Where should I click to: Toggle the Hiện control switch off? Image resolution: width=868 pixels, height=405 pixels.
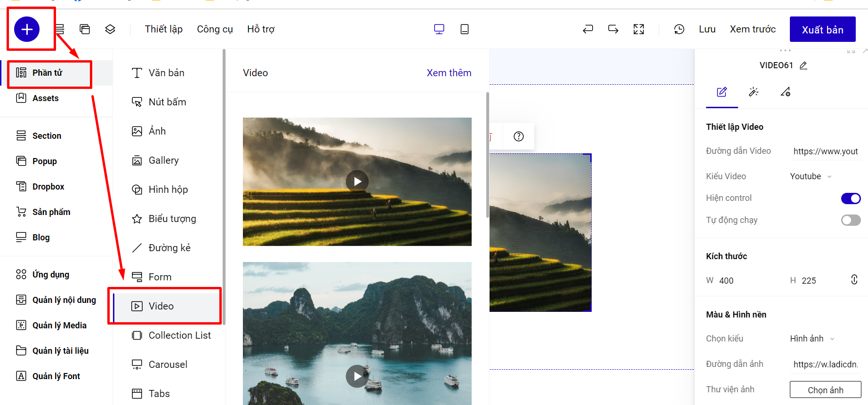tap(851, 199)
